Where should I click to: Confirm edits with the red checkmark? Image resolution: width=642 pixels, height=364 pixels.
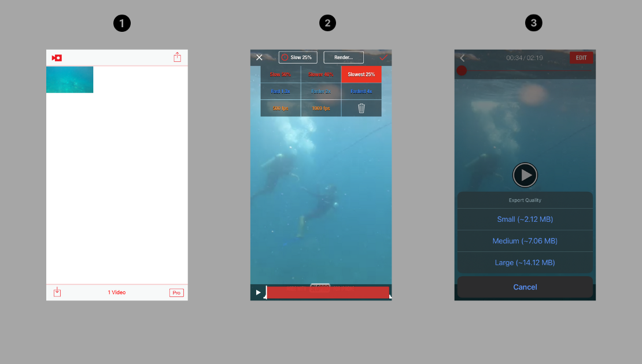[x=383, y=57]
